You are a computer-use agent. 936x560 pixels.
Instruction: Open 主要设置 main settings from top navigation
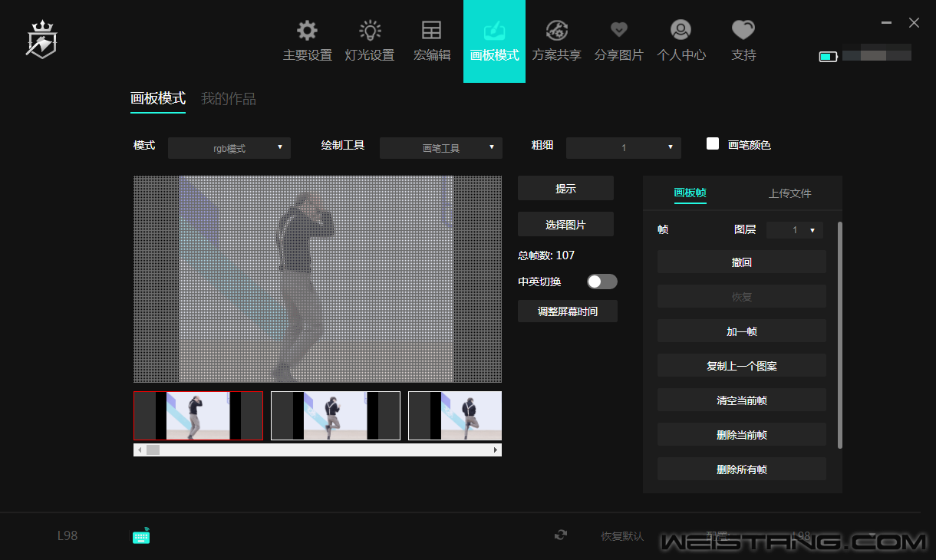[x=307, y=41]
